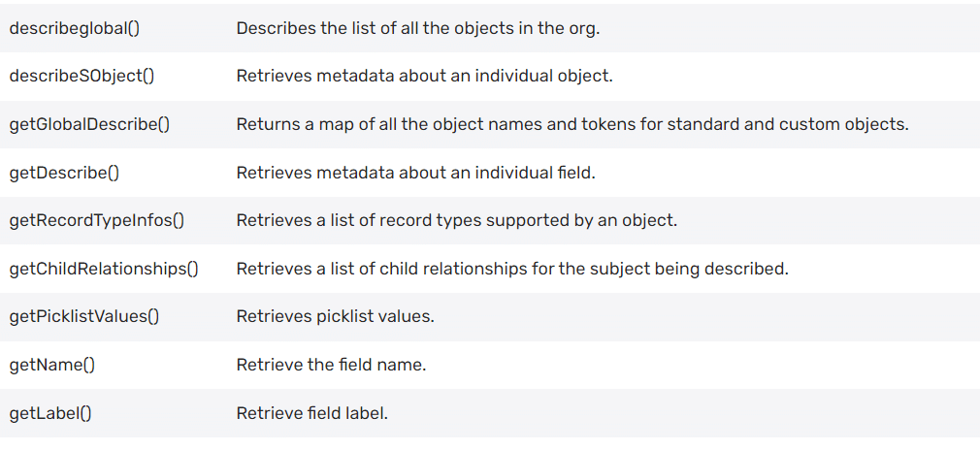This screenshot has height=450, width=980.
Task: Click 'Retrieves a list of record types' description
Action: pyautogui.click(x=456, y=220)
